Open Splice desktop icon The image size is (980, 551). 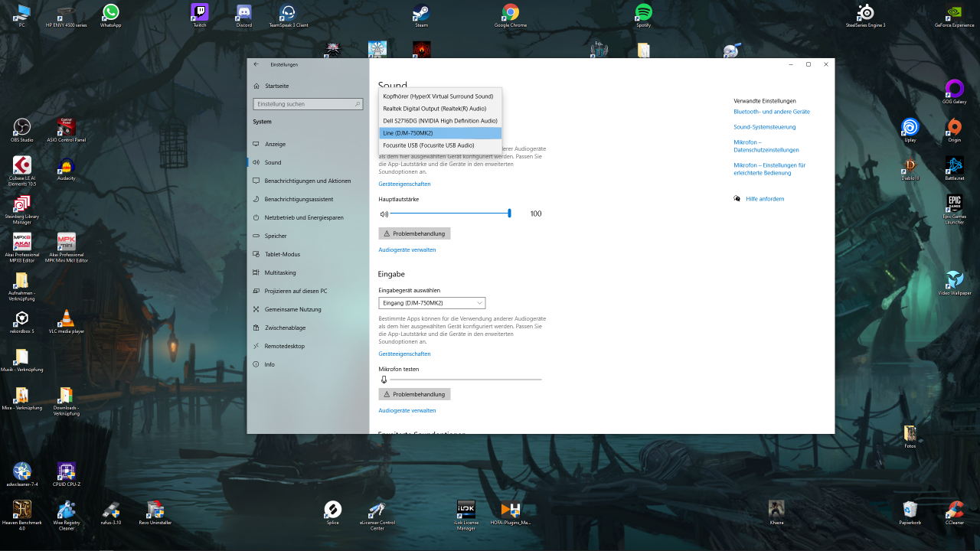pyautogui.click(x=332, y=513)
